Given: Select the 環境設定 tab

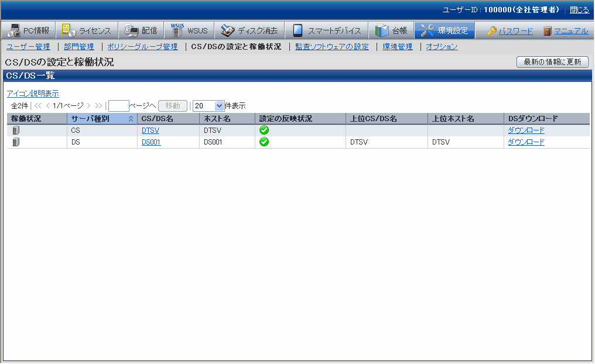Looking at the screenshot, I should point(444,30).
